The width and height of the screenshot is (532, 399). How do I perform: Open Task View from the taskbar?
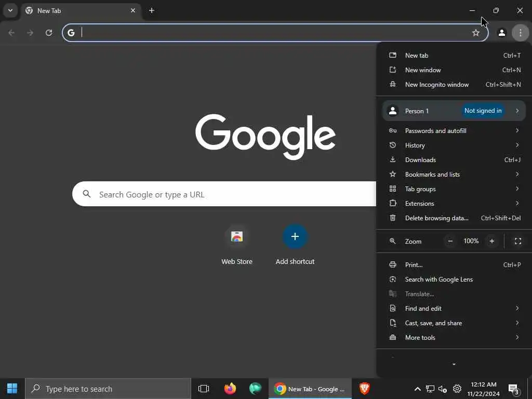pos(204,389)
